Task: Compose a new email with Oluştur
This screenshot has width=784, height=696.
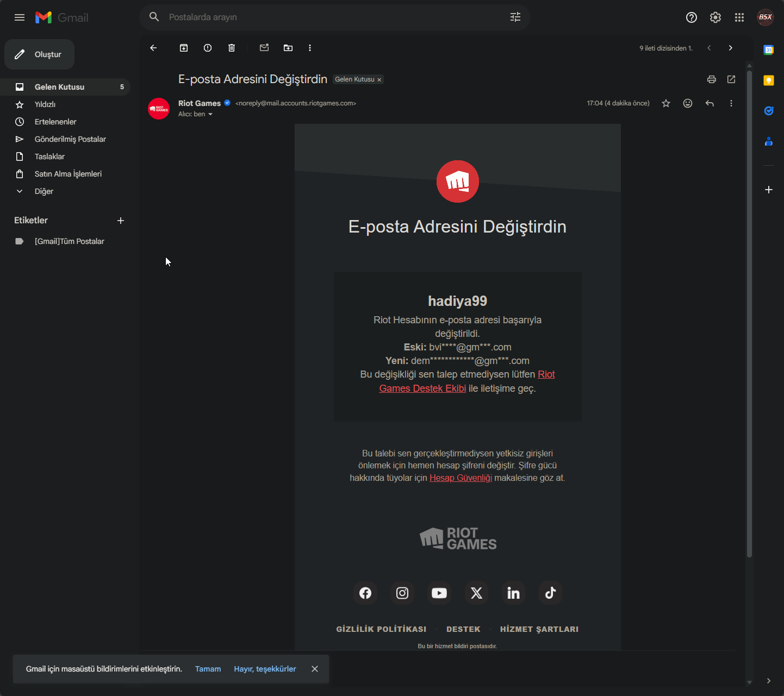Action: coord(39,54)
